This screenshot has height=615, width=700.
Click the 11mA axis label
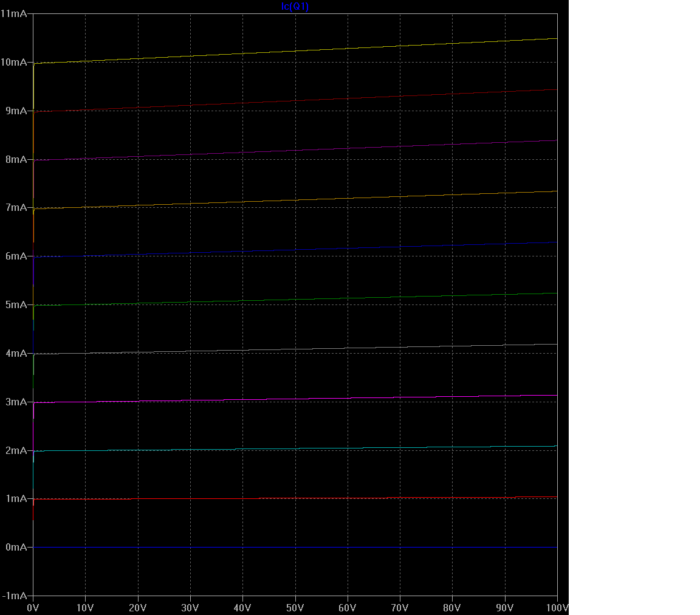[13, 14]
